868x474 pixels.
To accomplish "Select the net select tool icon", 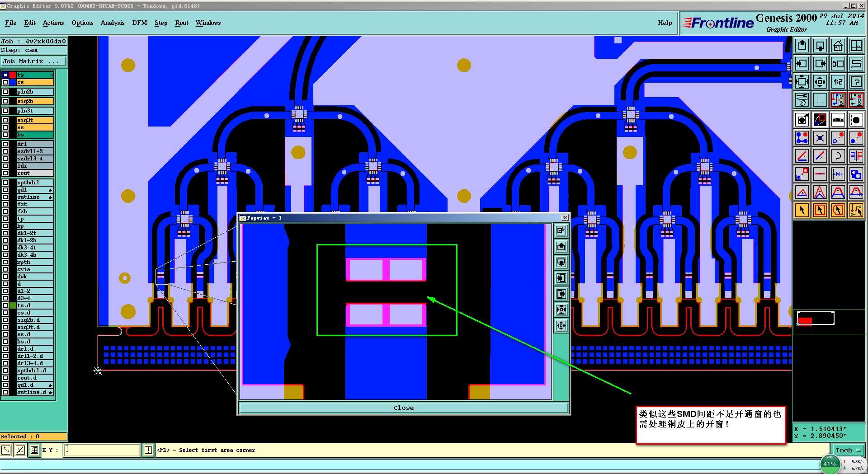I will (856, 210).
